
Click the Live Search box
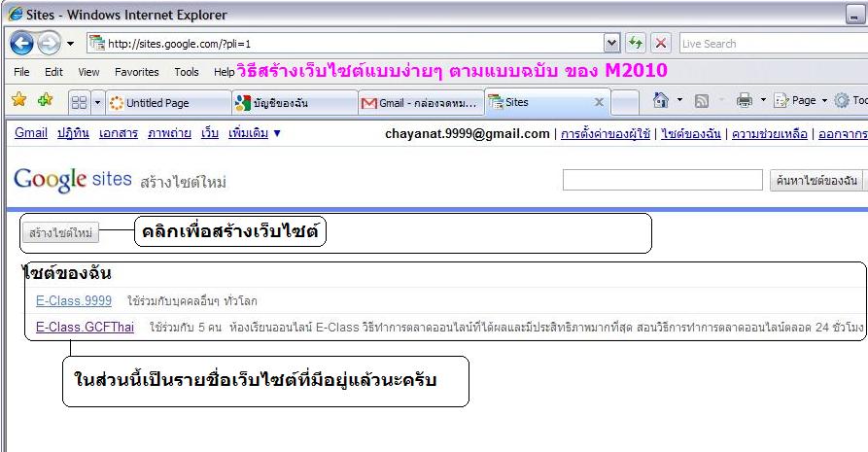[774, 43]
